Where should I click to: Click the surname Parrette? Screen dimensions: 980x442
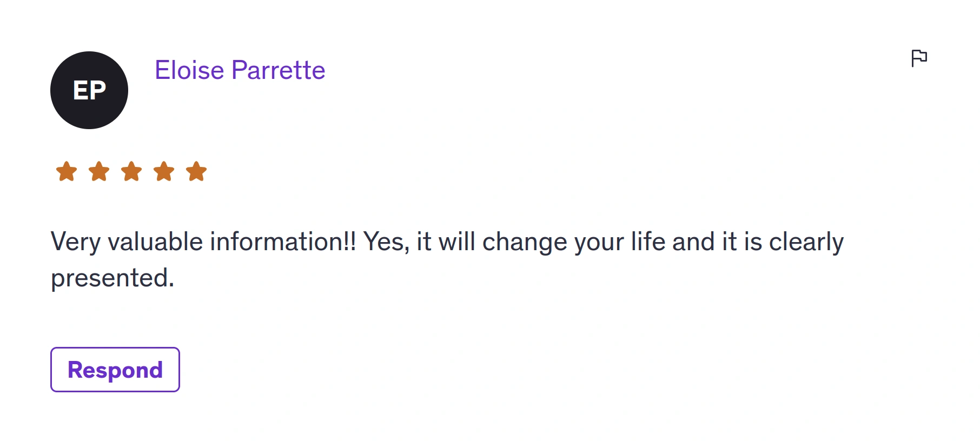[279, 70]
